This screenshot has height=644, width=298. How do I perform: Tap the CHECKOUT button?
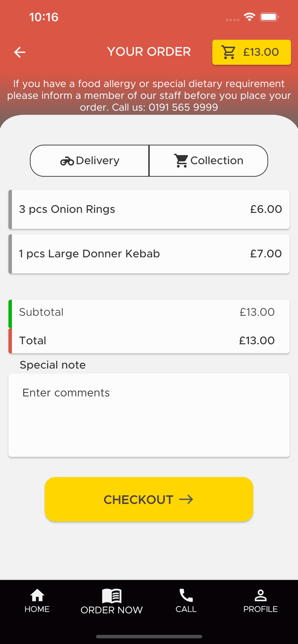[x=149, y=499]
